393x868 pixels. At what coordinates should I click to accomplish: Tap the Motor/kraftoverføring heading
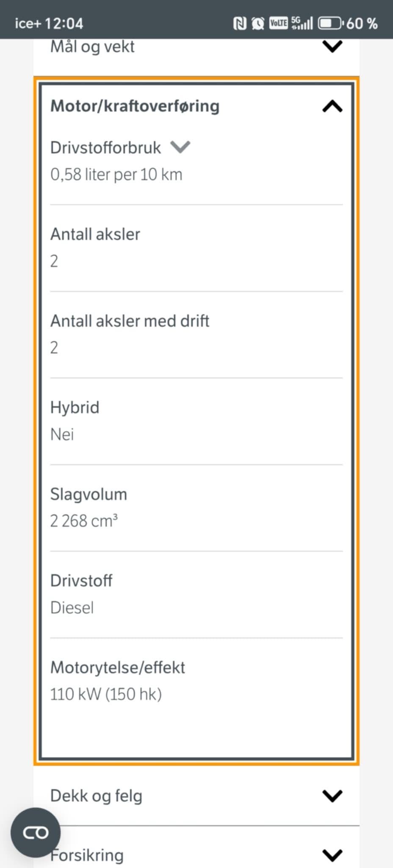[135, 106]
